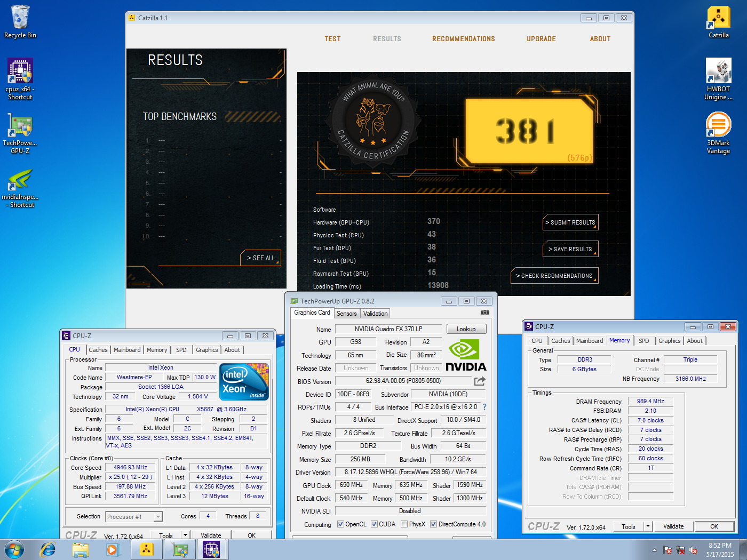Open RECOMMENDATIONS tab in Catzilla
Screen dimensions: 747x560
coord(463,39)
